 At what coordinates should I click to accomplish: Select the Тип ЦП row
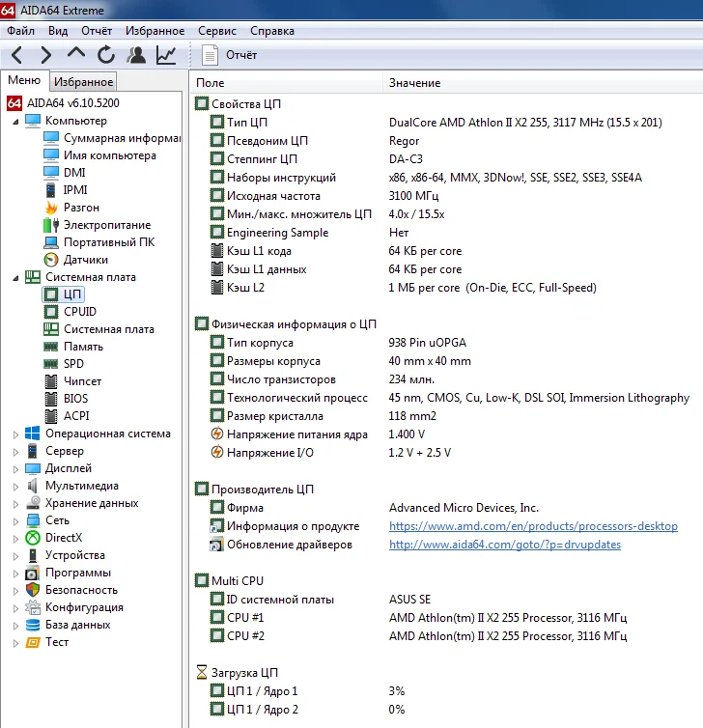pos(446,122)
